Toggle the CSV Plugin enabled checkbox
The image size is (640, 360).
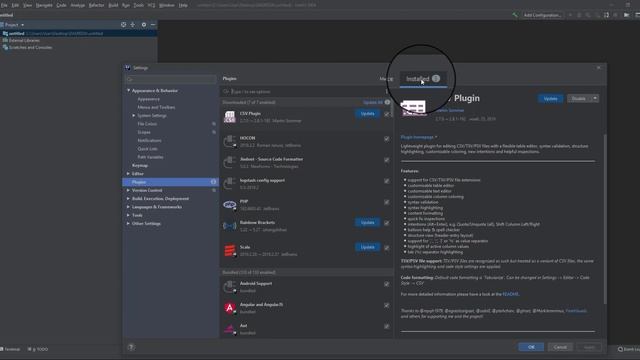(387, 114)
